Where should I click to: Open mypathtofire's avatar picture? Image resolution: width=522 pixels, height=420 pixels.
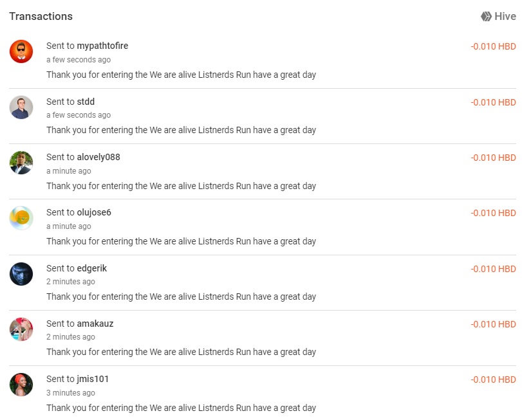(21, 51)
